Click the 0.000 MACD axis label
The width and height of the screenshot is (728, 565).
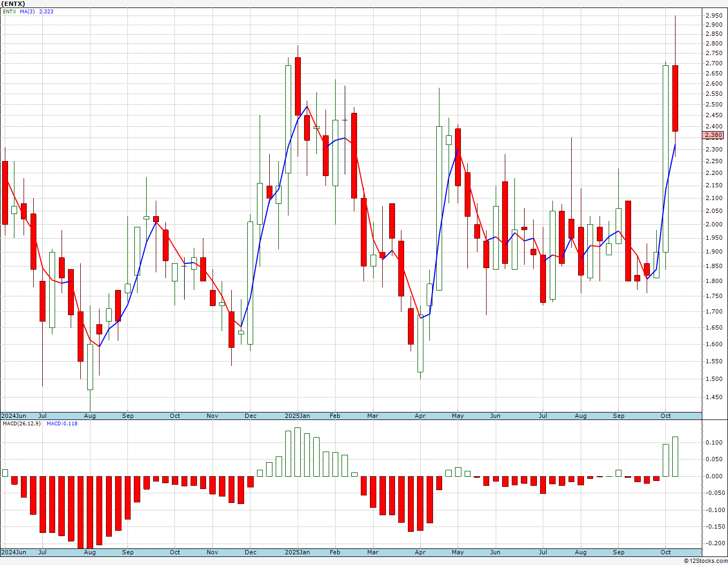pos(714,476)
